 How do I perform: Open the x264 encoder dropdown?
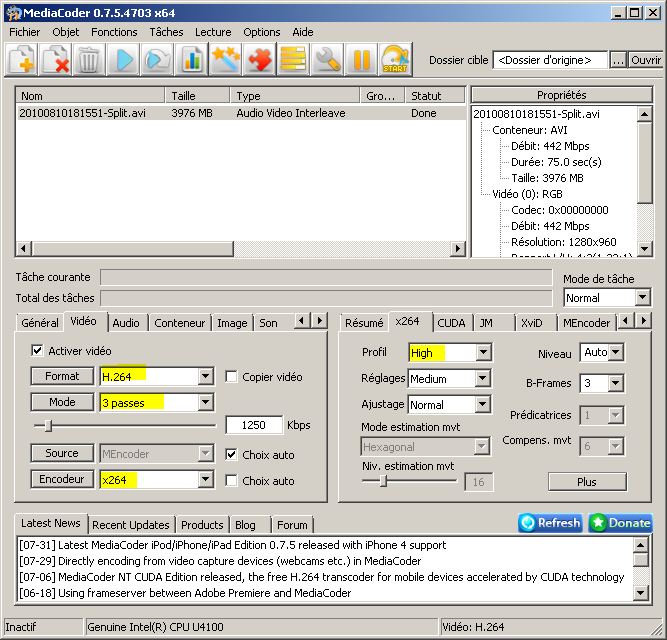205,479
